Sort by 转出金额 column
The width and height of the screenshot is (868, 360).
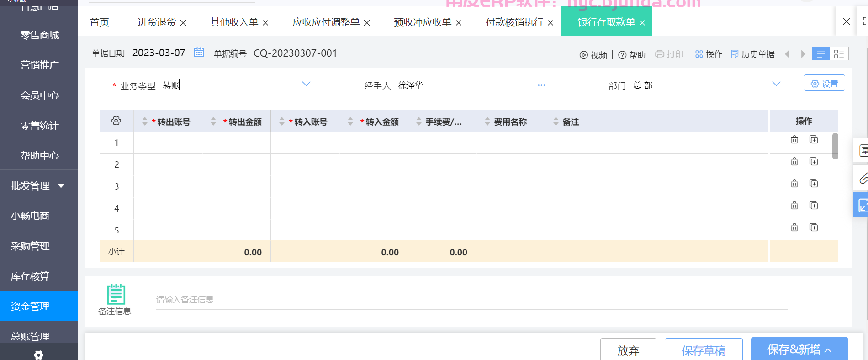213,122
